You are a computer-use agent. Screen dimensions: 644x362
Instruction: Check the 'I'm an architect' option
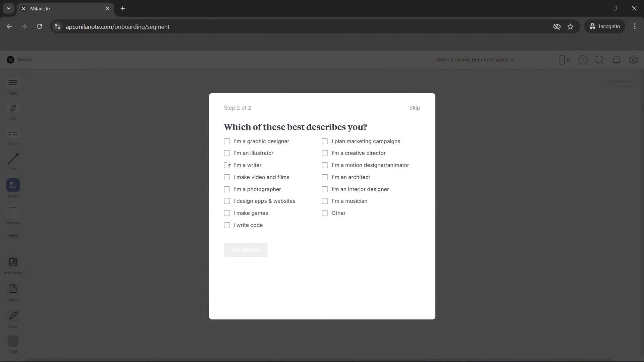coord(325,177)
